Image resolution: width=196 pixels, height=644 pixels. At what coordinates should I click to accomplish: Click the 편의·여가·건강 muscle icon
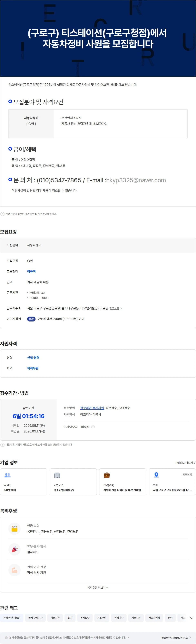14,570
